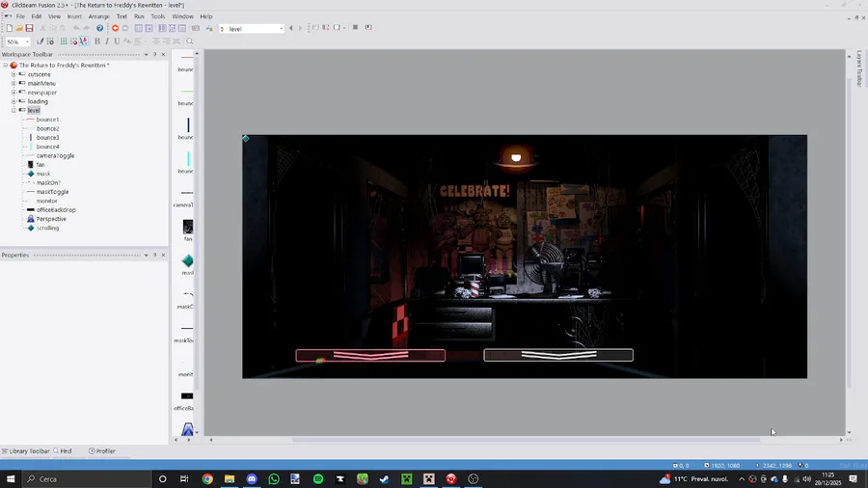
Task: Select bounce1 object in workspace tree
Action: click(47, 120)
